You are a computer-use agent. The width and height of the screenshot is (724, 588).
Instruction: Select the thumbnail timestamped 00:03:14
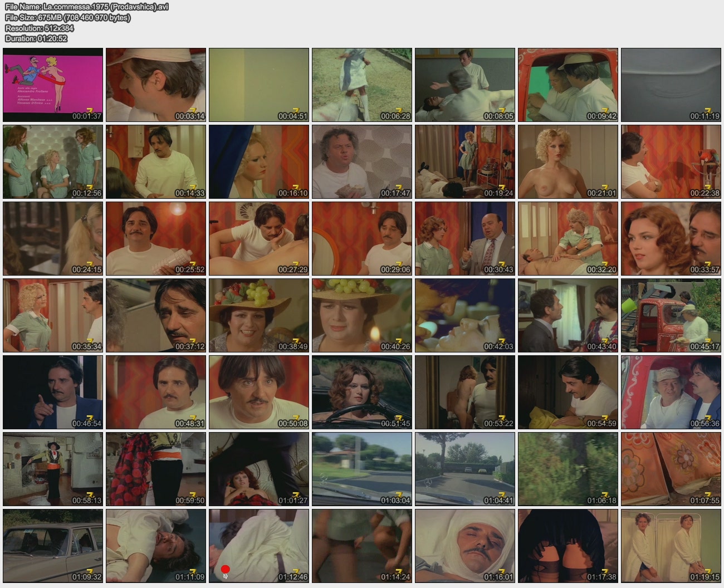[156, 85]
